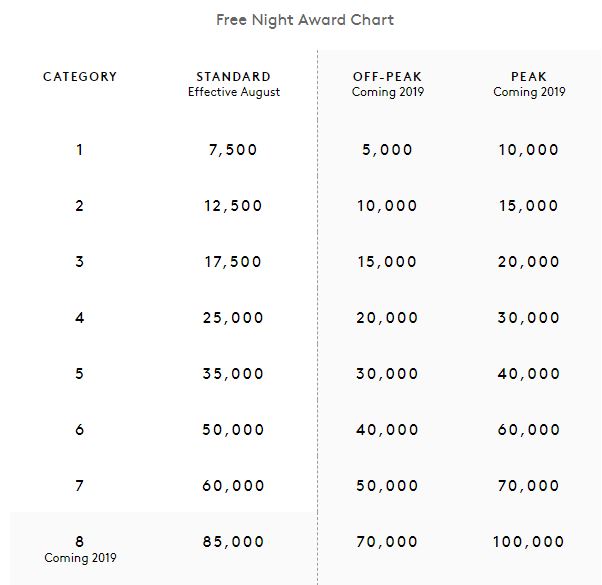Screen dimensions: 602x585
Task: Select the 5,000 off-peak value
Action: (x=387, y=150)
